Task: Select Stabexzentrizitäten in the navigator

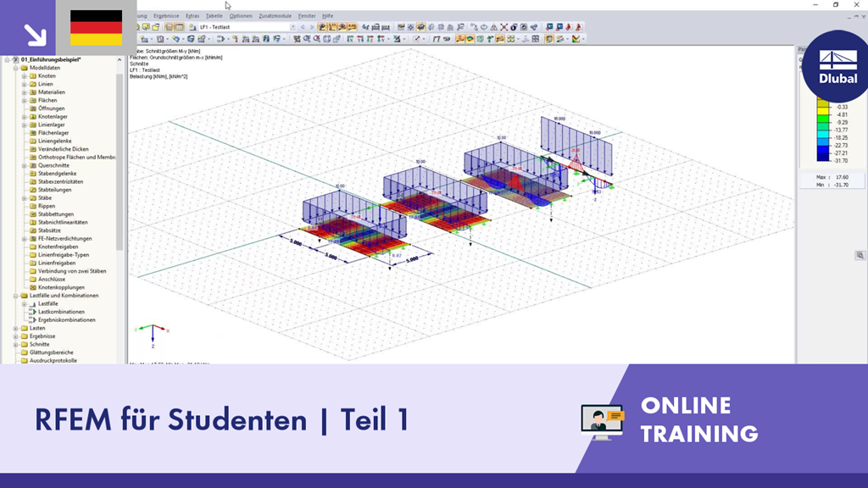Action: (x=60, y=181)
